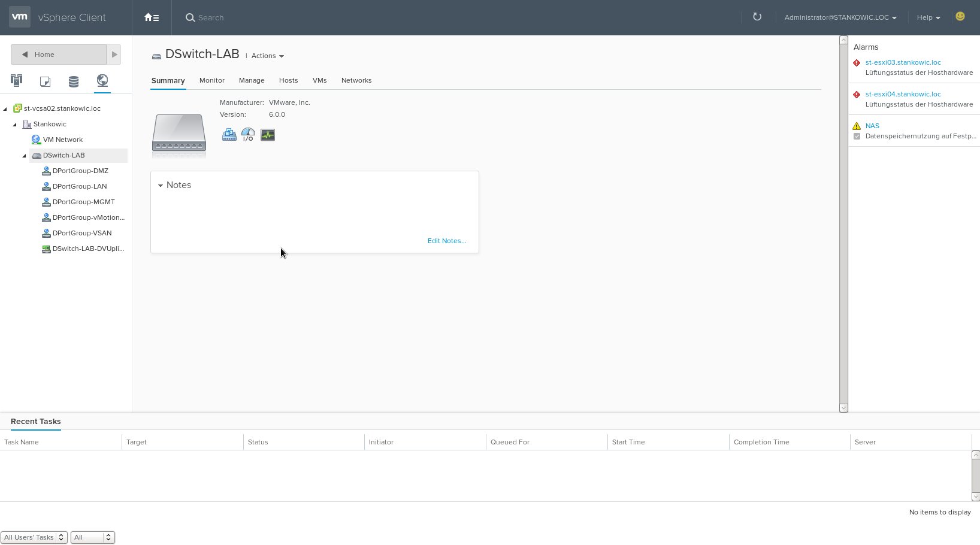
Task: Open the All tasks filter dropdown
Action: 92,537
